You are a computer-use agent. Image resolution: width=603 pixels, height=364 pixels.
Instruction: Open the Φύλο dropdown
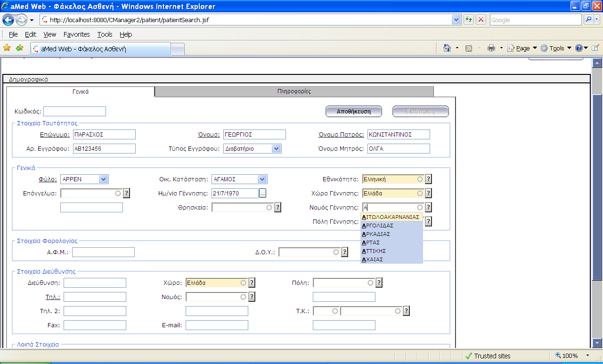(104, 179)
